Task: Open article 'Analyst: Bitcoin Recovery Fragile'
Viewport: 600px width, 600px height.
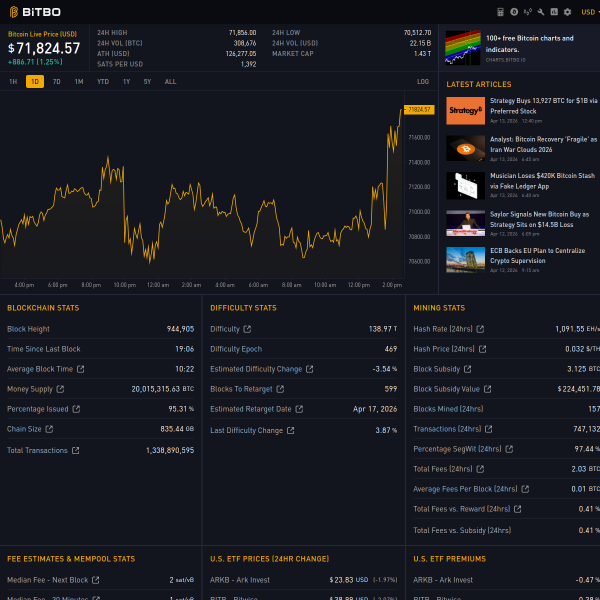Action: [x=543, y=144]
